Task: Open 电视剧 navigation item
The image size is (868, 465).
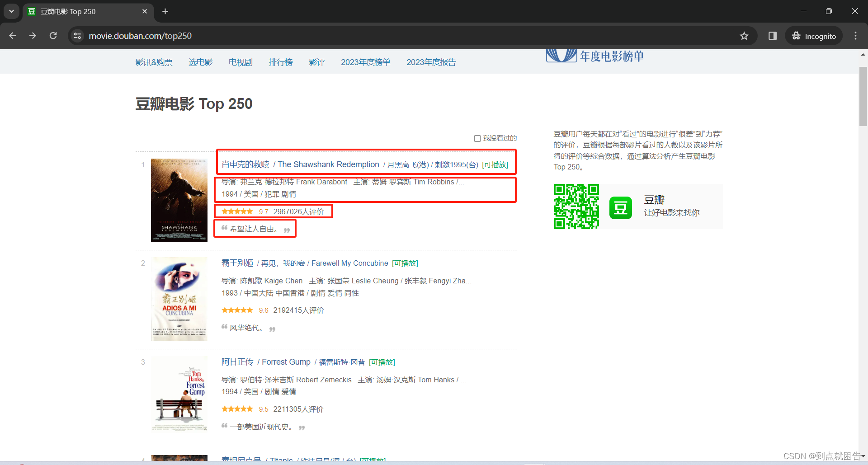Action: [x=241, y=62]
